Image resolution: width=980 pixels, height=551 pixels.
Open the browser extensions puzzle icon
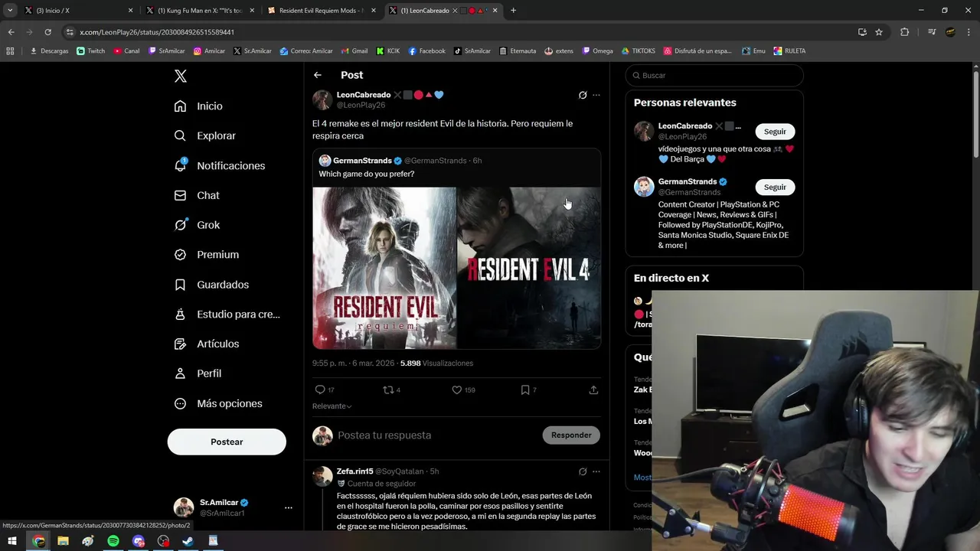(905, 32)
